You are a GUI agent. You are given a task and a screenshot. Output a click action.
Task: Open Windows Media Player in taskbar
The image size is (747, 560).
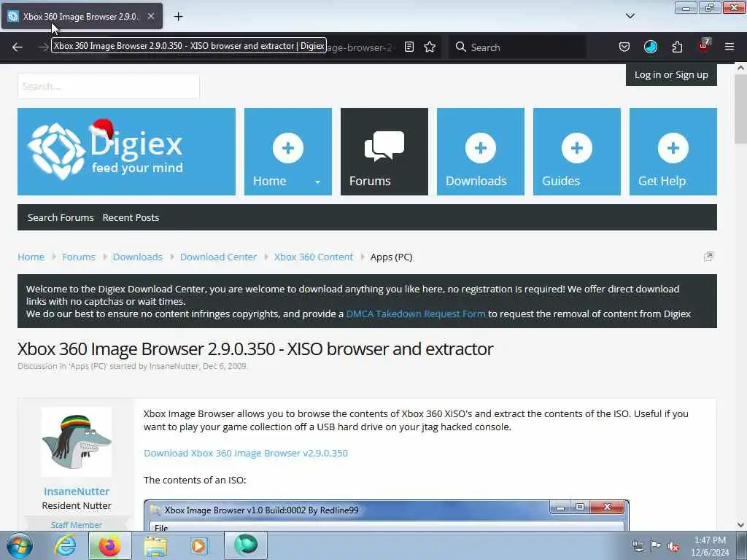[198, 545]
